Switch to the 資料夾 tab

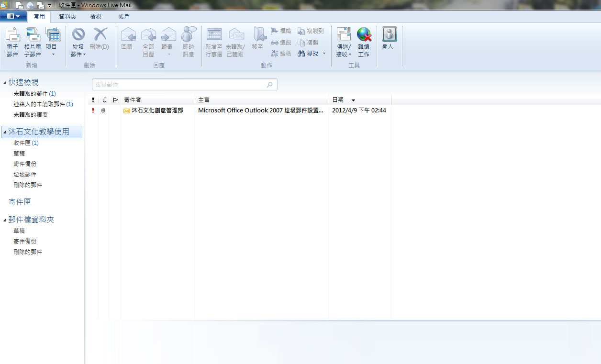pos(67,17)
